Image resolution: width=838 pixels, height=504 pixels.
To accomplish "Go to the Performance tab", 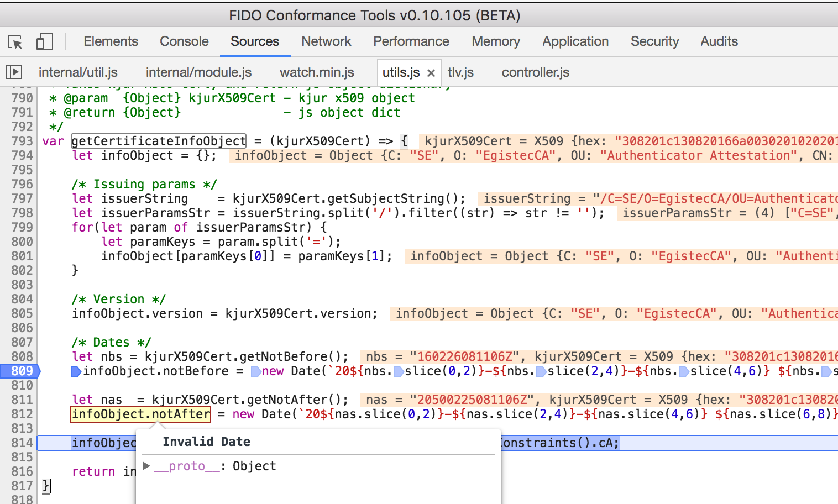I will pos(411,41).
